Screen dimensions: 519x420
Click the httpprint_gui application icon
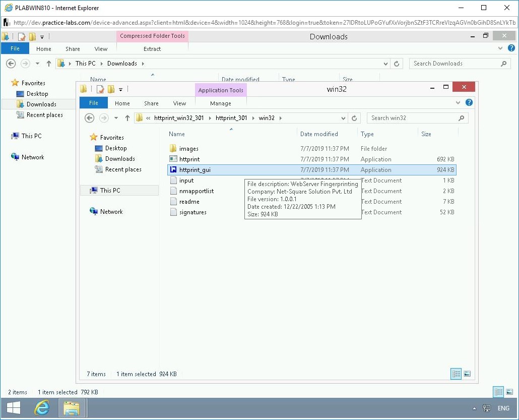(173, 170)
